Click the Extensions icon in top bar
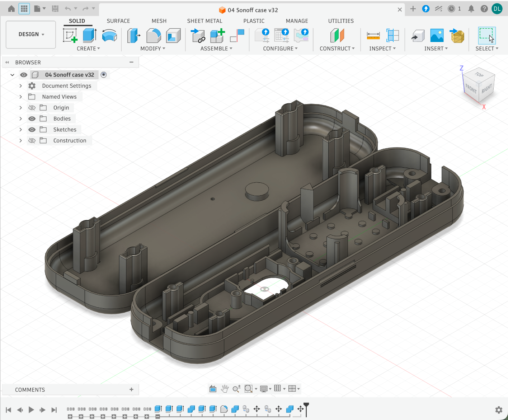Viewport: 508px width, 420px height. (x=426, y=9)
